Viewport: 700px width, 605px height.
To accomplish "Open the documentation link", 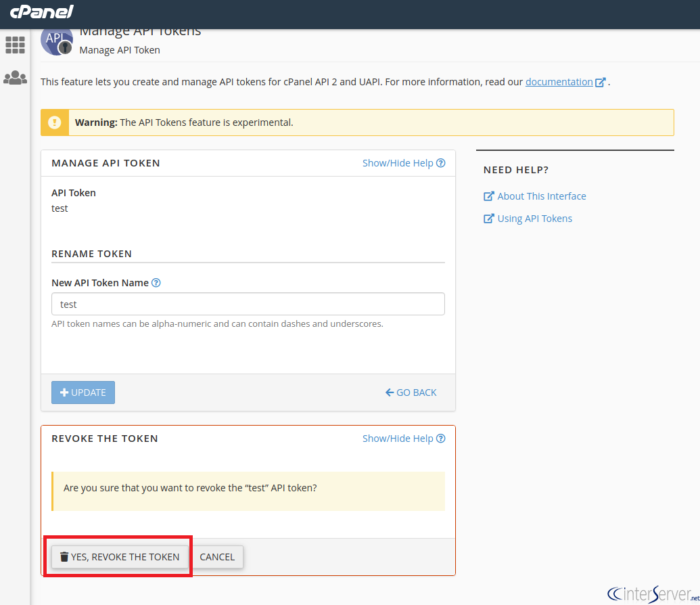I will 559,82.
